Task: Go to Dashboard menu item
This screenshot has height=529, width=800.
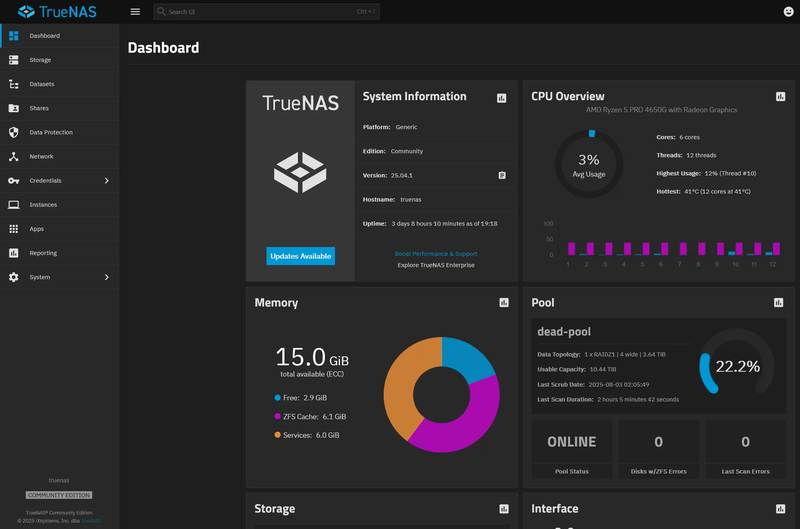Action: [x=60, y=36]
